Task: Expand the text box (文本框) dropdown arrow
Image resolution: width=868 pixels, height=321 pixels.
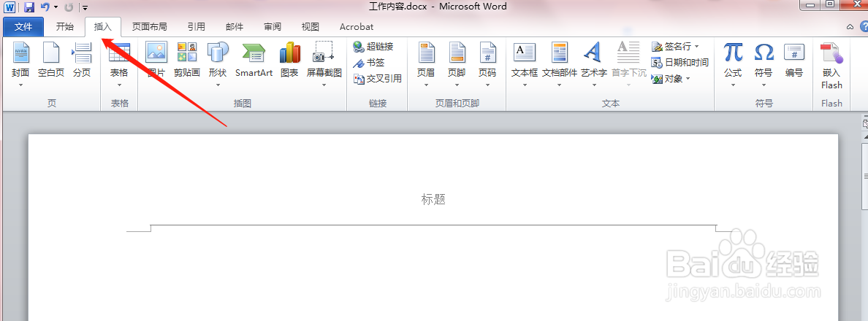Action: [524, 85]
